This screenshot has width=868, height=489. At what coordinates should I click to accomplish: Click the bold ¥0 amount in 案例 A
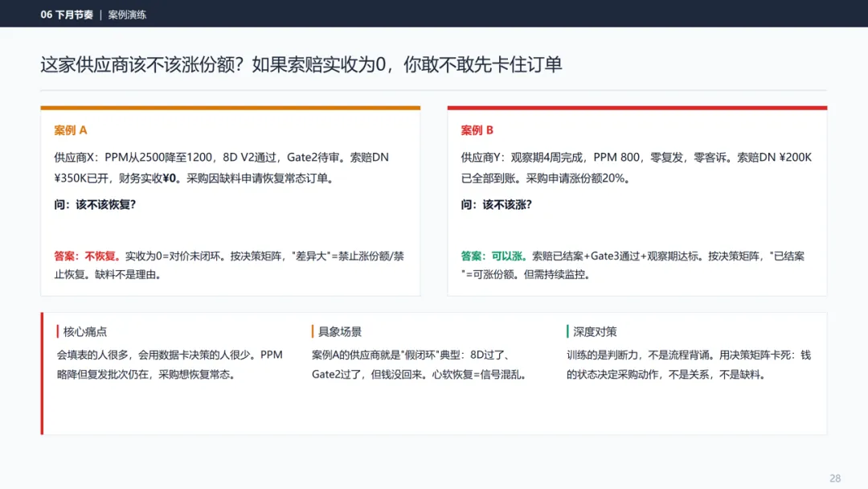click(170, 179)
